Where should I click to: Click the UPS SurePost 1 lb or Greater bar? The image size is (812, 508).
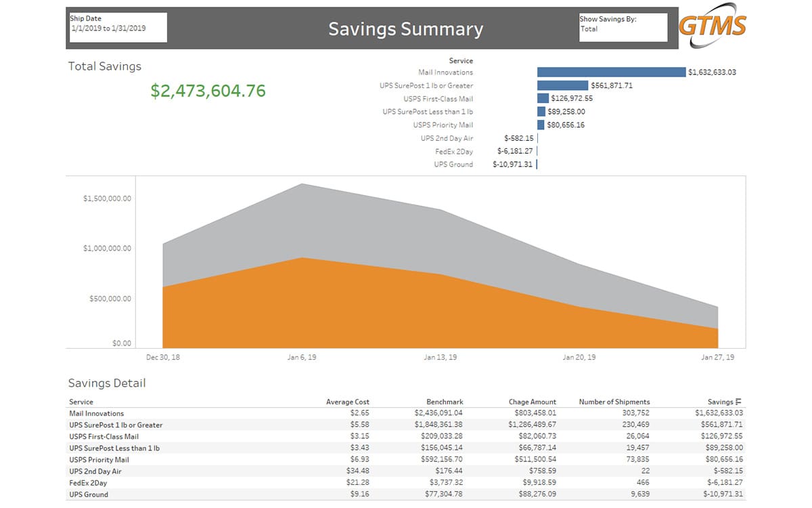(x=563, y=85)
